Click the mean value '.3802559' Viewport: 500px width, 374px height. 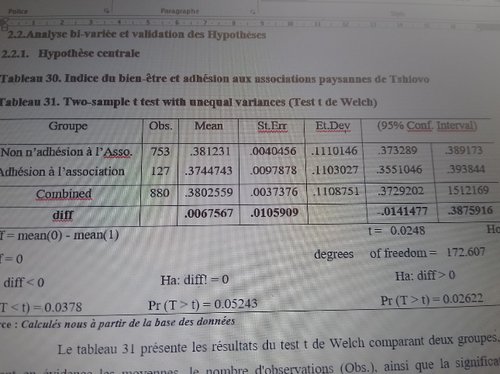coord(209,192)
